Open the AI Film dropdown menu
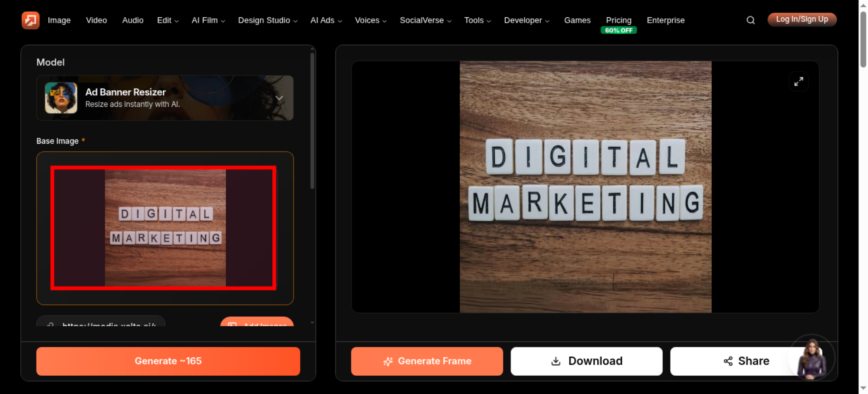Viewport: 868px width, 394px height. (x=208, y=20)
